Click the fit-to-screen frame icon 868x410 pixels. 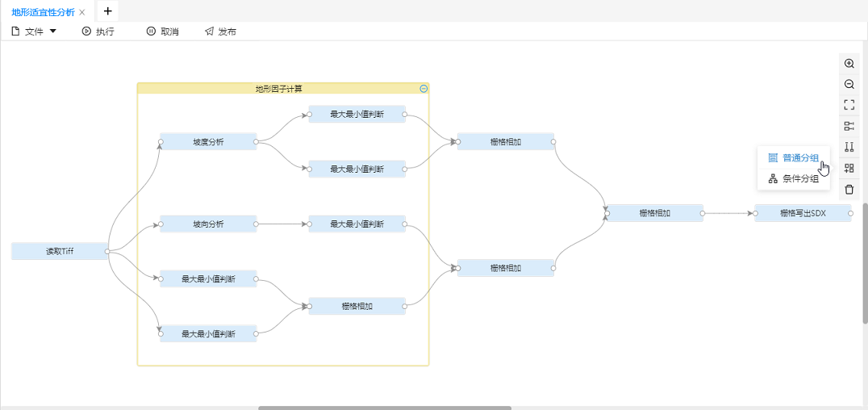pyautogui.click(x=849, y=105)
